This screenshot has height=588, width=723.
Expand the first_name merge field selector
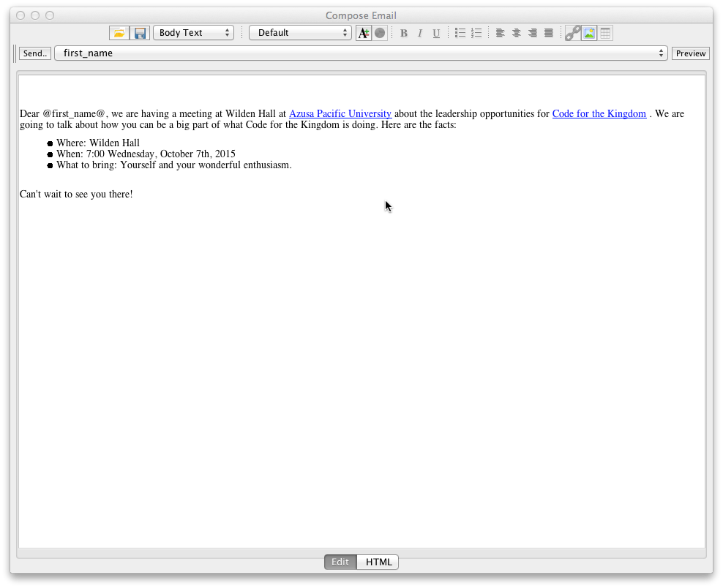(661, 53)
